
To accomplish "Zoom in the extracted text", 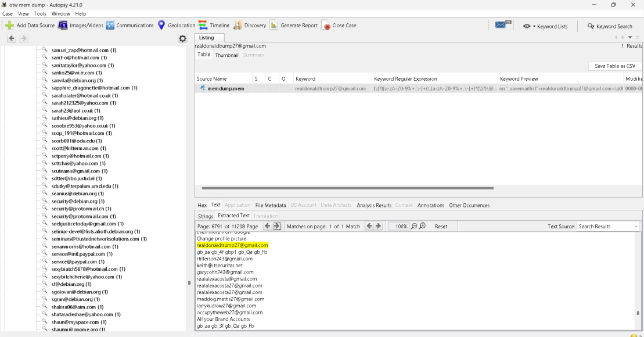I will (x=422, y=226).
